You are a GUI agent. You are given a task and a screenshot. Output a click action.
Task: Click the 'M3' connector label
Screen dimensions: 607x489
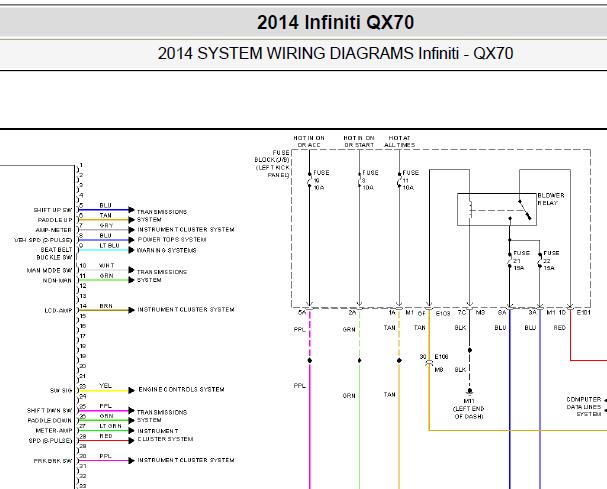(x=480, y=312)
